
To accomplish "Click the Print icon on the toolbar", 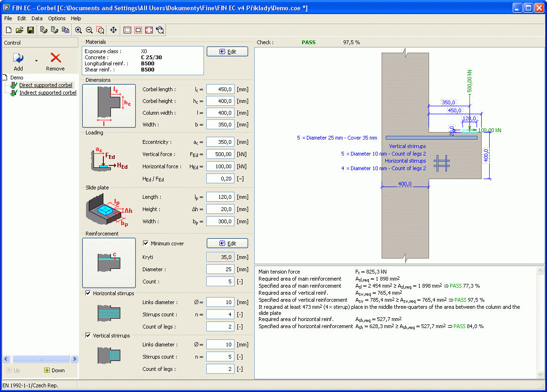I will coord(43,30).
